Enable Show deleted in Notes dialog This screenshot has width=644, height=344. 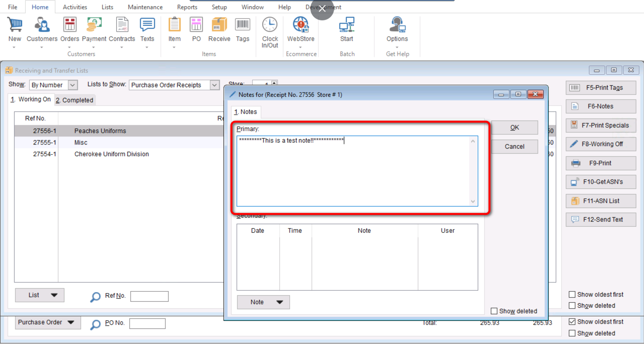(494, 311)
